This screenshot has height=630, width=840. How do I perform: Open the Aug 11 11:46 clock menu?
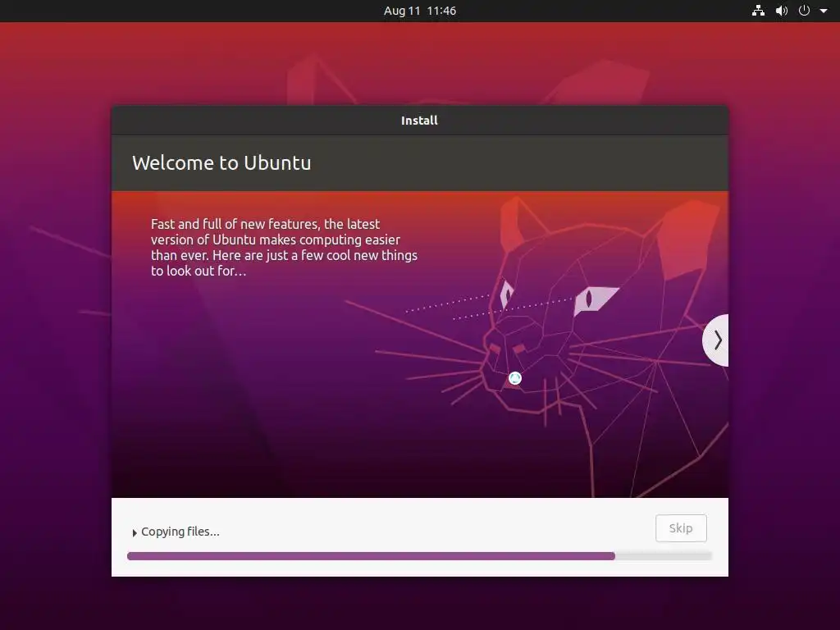point(420,11)
